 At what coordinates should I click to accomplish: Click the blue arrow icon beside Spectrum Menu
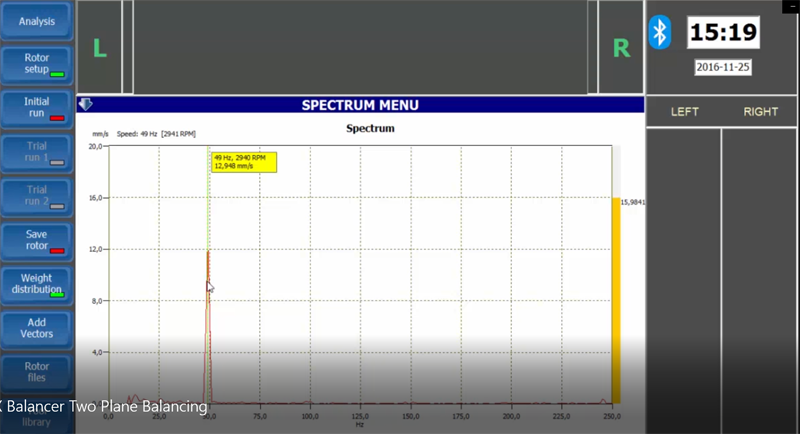pyautogui.click(x=85, y=105)
